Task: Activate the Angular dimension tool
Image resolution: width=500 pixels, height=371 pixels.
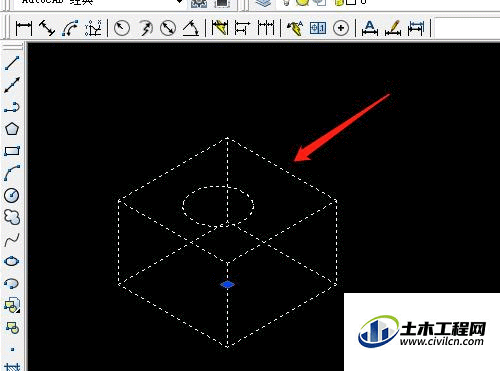Action: 191,28
